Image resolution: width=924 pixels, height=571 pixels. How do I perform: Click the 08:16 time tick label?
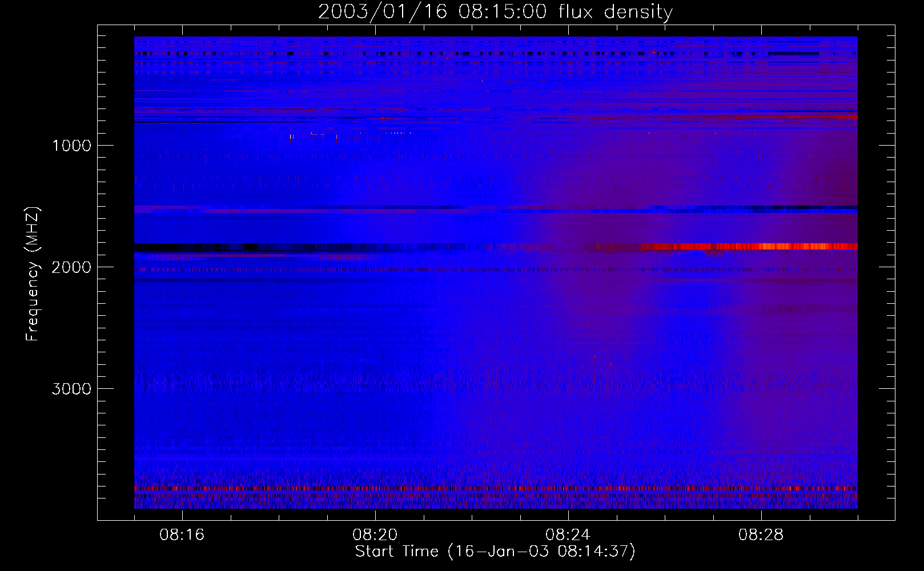pyautogui.click(x=182, y=535)
